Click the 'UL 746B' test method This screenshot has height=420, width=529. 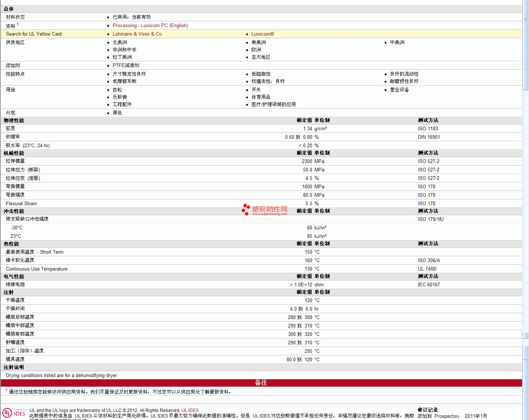427,269
